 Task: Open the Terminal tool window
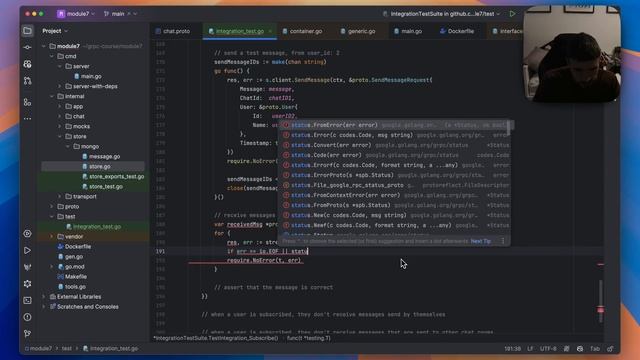pos(27,300)
